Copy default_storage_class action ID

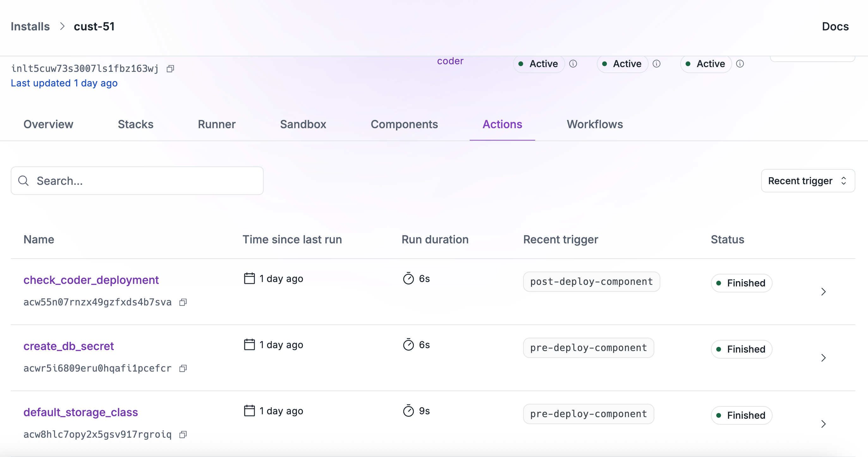click(x=183, y=435)
